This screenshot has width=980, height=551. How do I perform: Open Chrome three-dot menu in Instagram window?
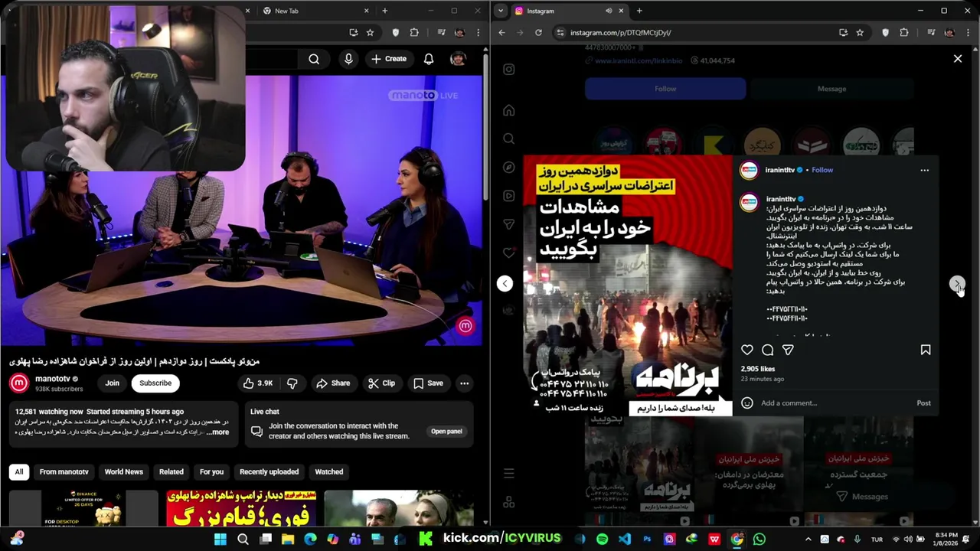(x=967, y=33)
